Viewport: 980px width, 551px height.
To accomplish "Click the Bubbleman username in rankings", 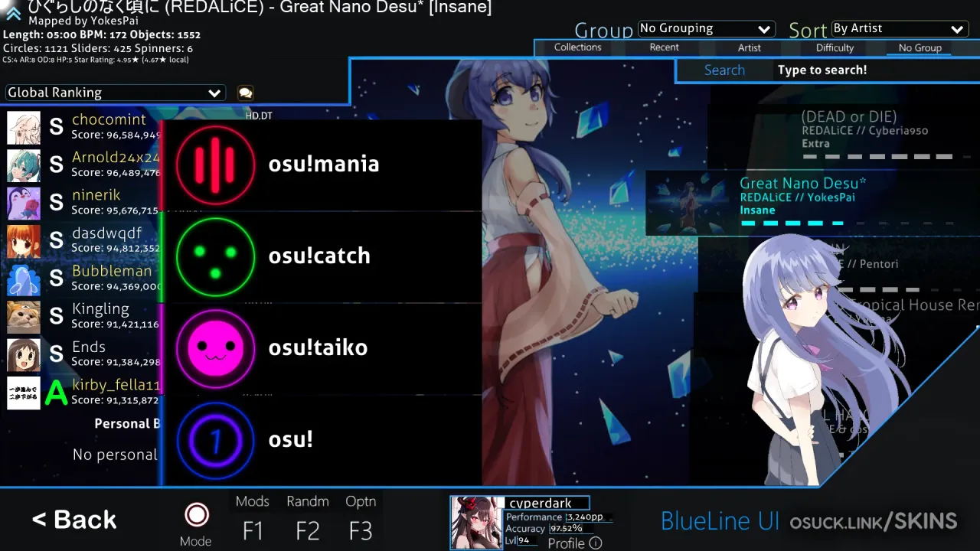I will click(112, 271).
